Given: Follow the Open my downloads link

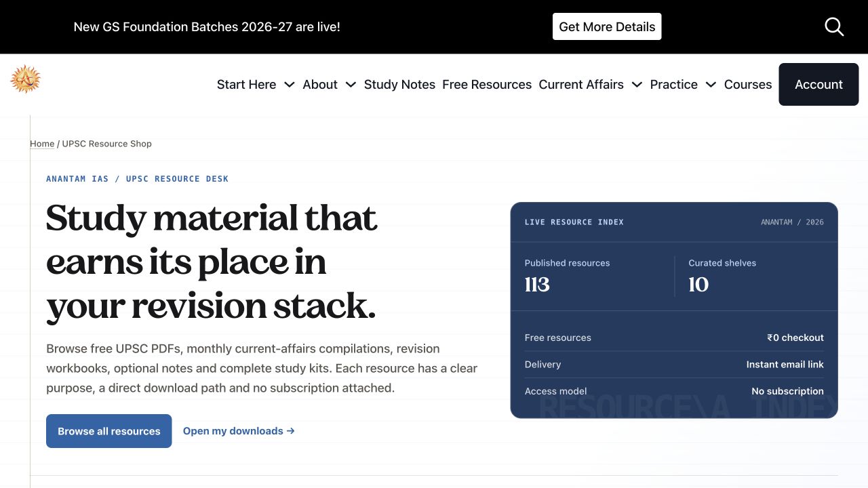Looking at the screenshot, I should point(239,431).
